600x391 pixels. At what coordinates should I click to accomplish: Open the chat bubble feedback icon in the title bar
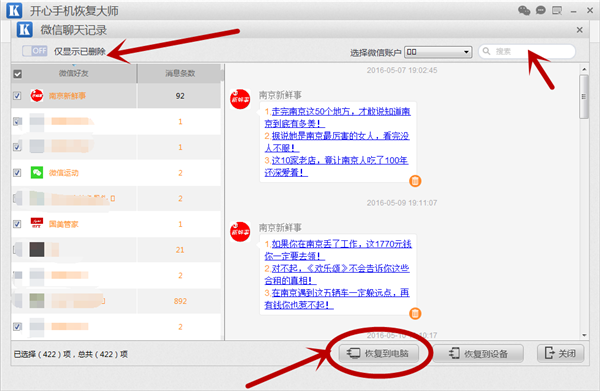pyautogui.click(x=541, y=10)
